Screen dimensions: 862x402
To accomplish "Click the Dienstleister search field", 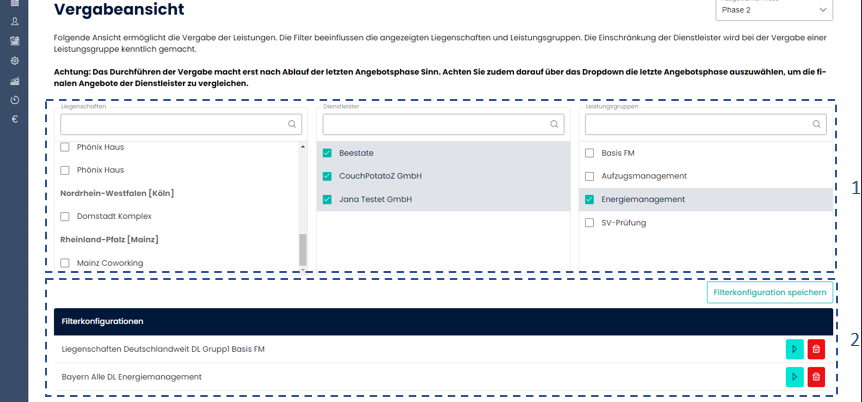I will (433, 124).
